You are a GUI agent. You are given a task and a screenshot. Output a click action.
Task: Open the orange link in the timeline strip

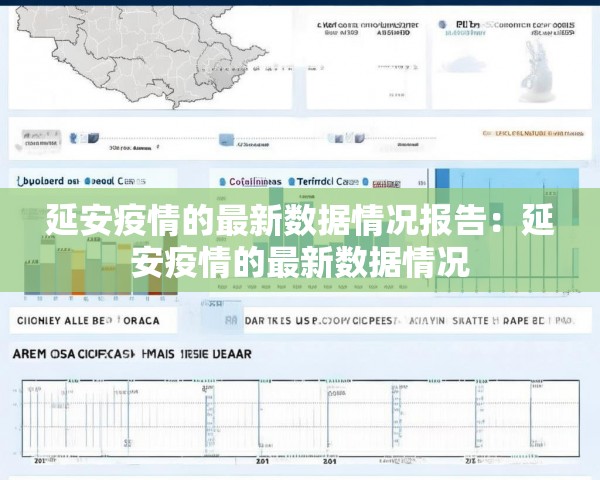tap(533, 134)
